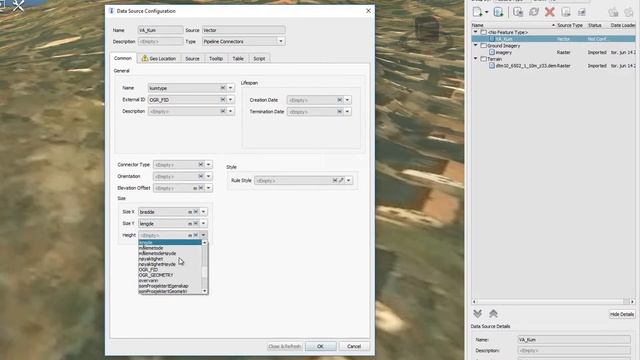Open the configure data source toolbar icon

tap(518, 12)
